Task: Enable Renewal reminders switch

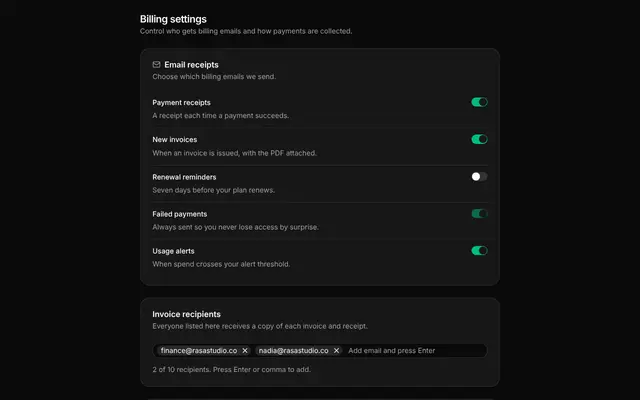Action: pyautogui.click(x=479, y=176)
